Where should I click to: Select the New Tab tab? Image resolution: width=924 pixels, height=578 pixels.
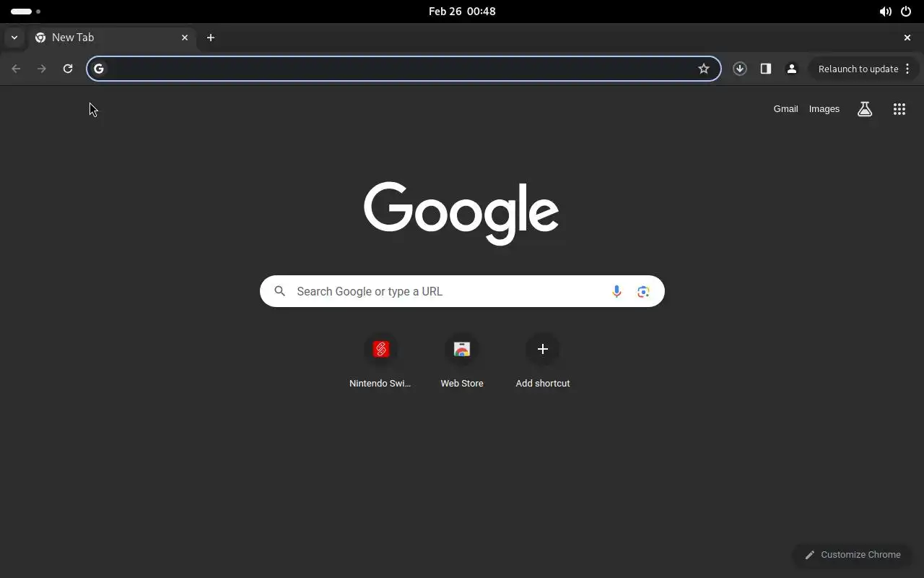[x=112, y=38]
